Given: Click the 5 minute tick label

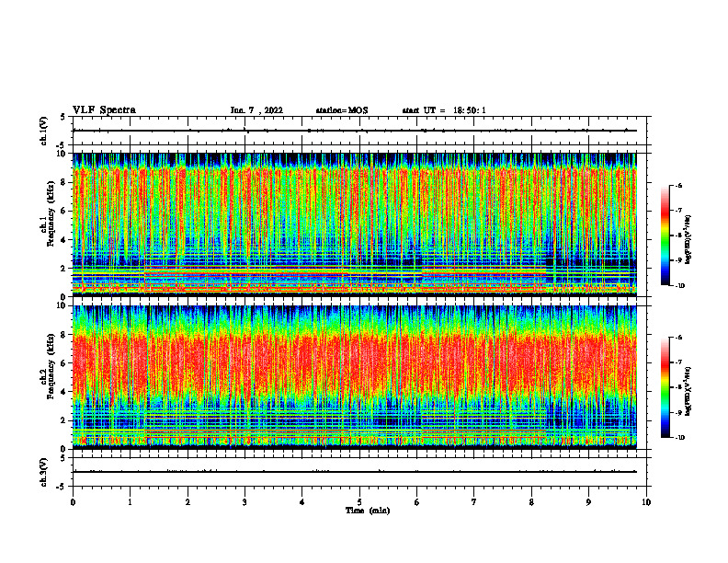Looking at the screenshot, I should pos(359,502).
